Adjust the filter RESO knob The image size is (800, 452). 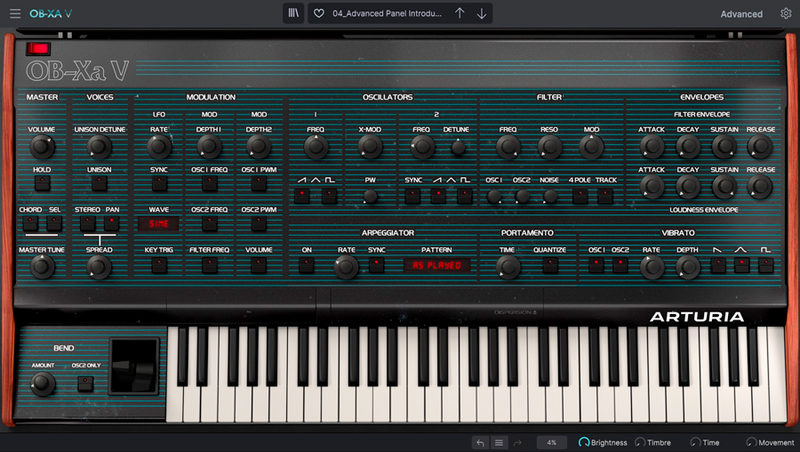click(x=549, y=147)
